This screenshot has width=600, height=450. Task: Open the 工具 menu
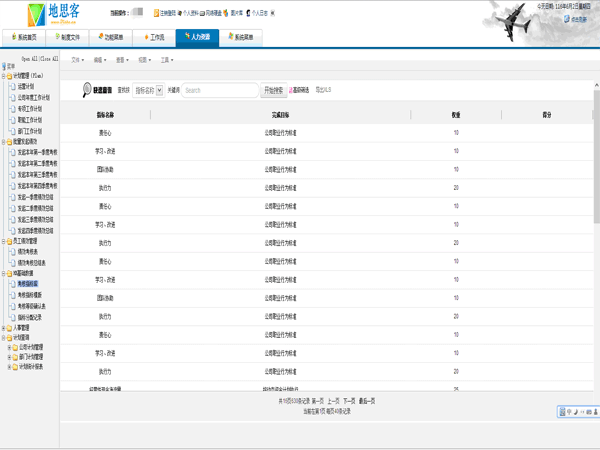[167, 60]
